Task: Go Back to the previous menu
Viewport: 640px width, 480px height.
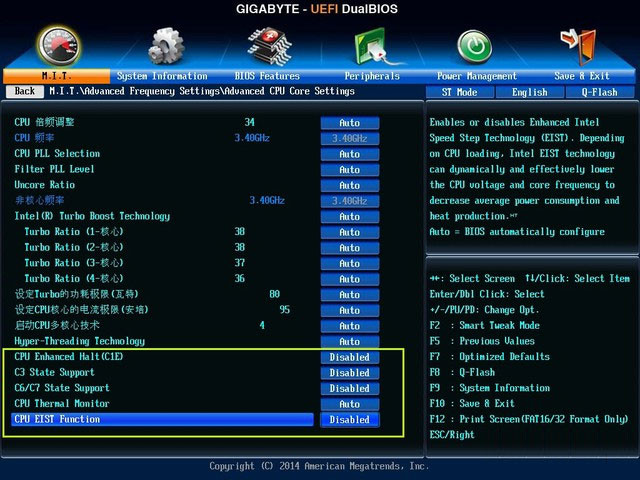Action: coord(25,91)
